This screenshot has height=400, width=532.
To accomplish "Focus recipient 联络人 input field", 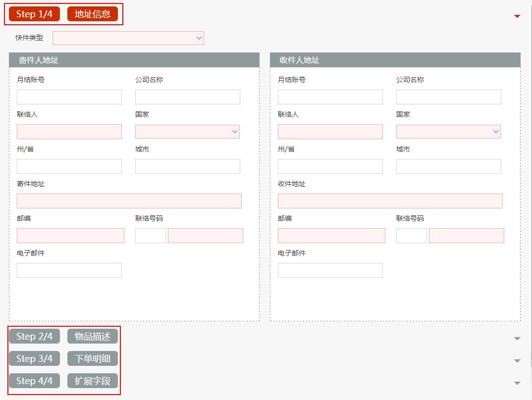I will pyautogui.click(x=330, y=132).
